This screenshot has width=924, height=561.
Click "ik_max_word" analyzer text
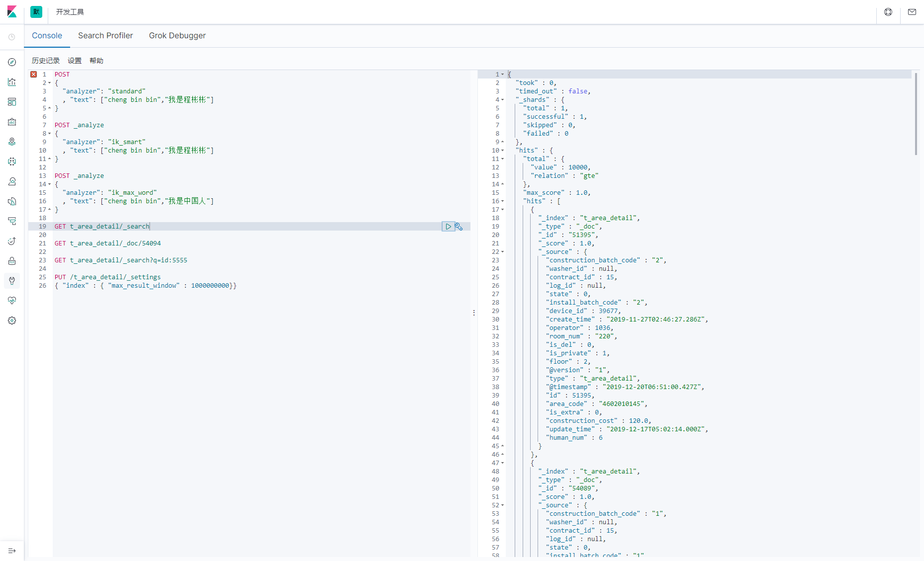click(132, 193)
